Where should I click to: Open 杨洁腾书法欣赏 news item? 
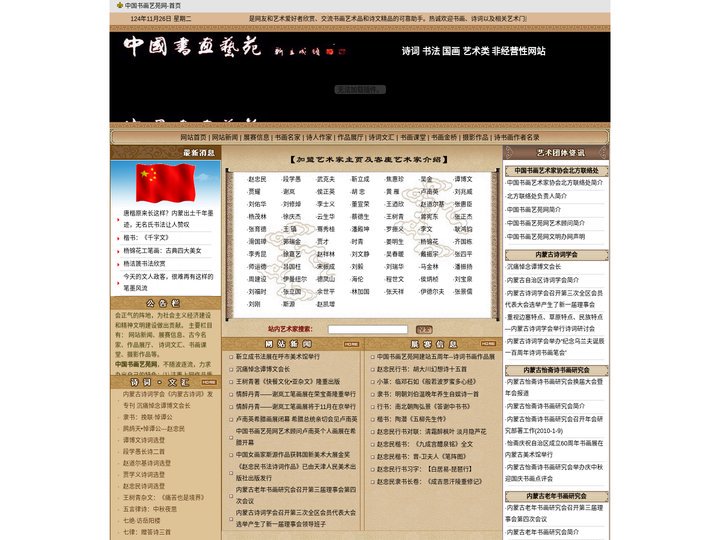point(144,264)
